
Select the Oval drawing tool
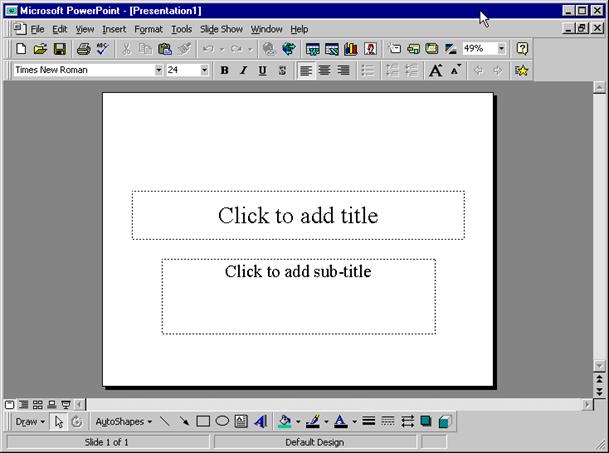[x=222, y=422]
